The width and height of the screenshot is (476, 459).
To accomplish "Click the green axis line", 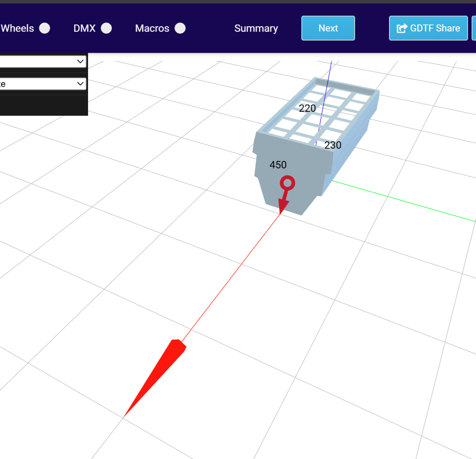I will [405, 201].
